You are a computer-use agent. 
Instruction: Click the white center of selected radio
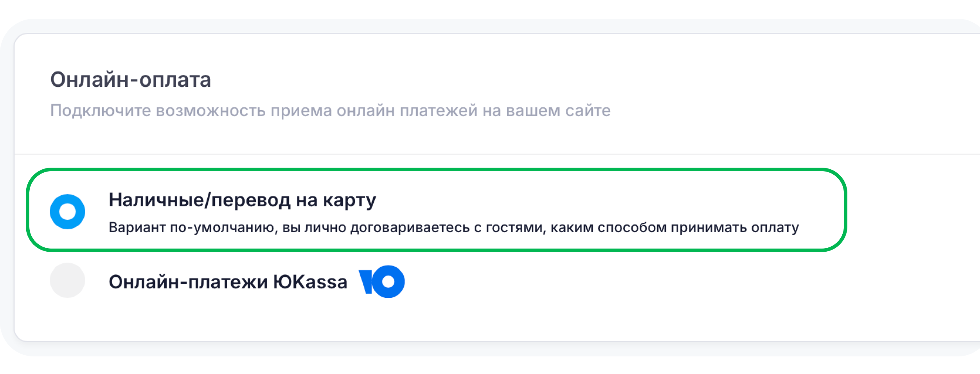pos(67,211)
